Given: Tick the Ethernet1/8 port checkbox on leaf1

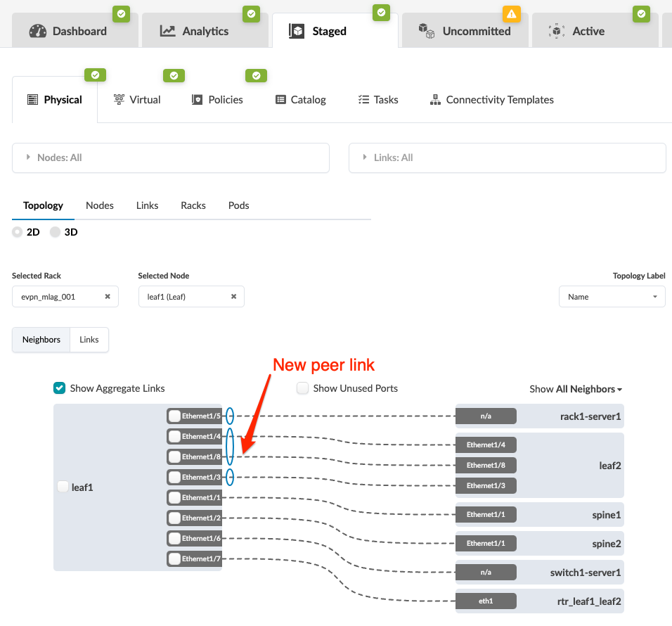Looking at the screenshot, I should coord(174,456).
